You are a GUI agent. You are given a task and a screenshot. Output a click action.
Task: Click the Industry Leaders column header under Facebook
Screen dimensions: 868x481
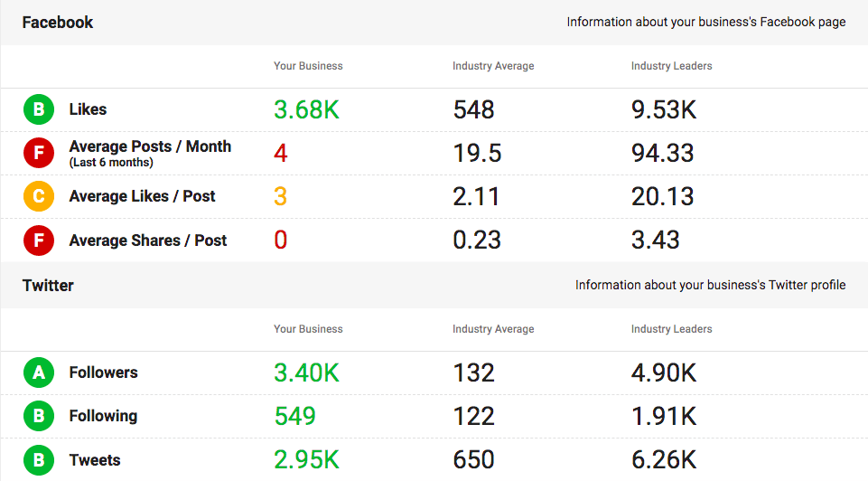pyautogui.click(x=671, y=66)
